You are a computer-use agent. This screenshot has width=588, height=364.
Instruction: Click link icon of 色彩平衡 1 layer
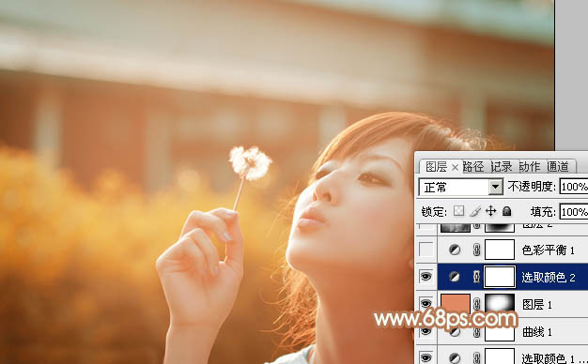(476, 250)
